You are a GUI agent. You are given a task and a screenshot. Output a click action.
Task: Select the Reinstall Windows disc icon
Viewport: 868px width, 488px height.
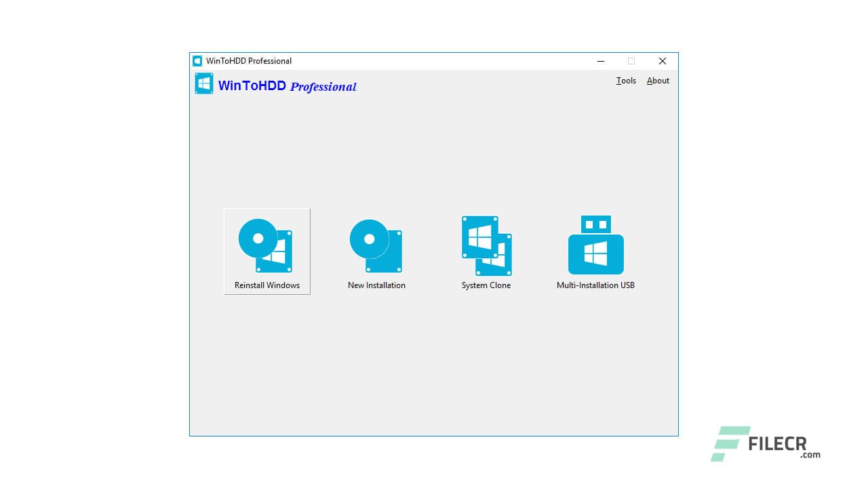[x=266, y=245]
